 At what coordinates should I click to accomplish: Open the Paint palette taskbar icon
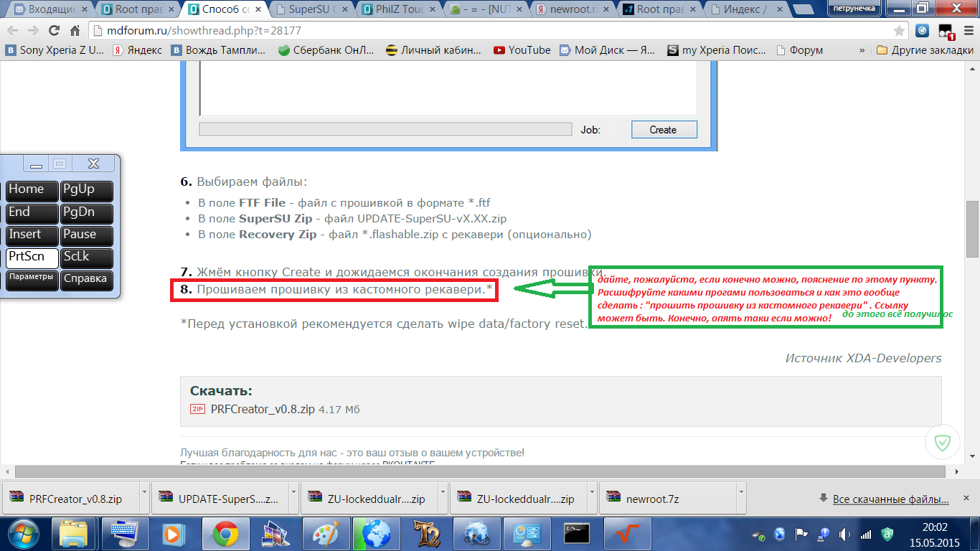[x=326, y=533]
